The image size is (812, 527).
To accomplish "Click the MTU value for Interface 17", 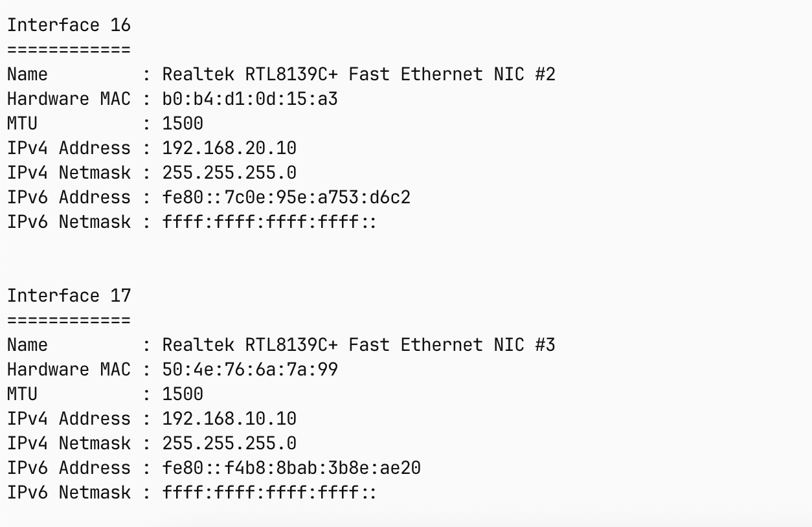I will pyautogui.click(x=183, y=394).
